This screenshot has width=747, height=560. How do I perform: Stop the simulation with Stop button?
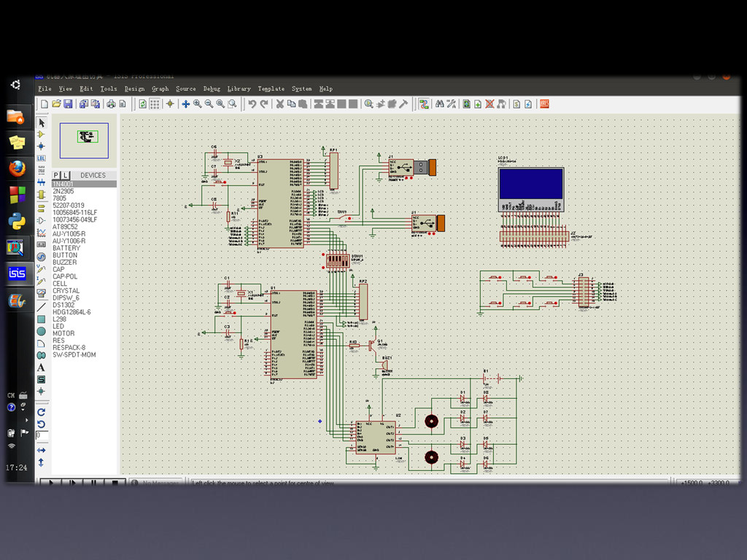pyautogui.click(x=115, y=483)
